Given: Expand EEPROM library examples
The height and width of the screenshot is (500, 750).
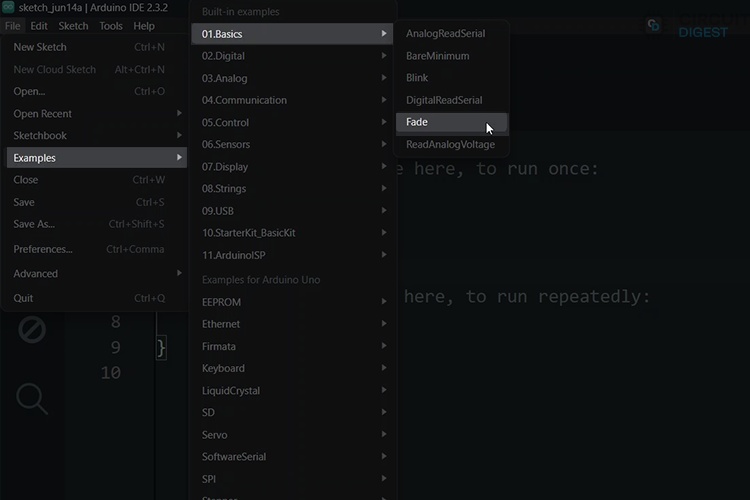Looking at the screenshot, I should [292, 302].
